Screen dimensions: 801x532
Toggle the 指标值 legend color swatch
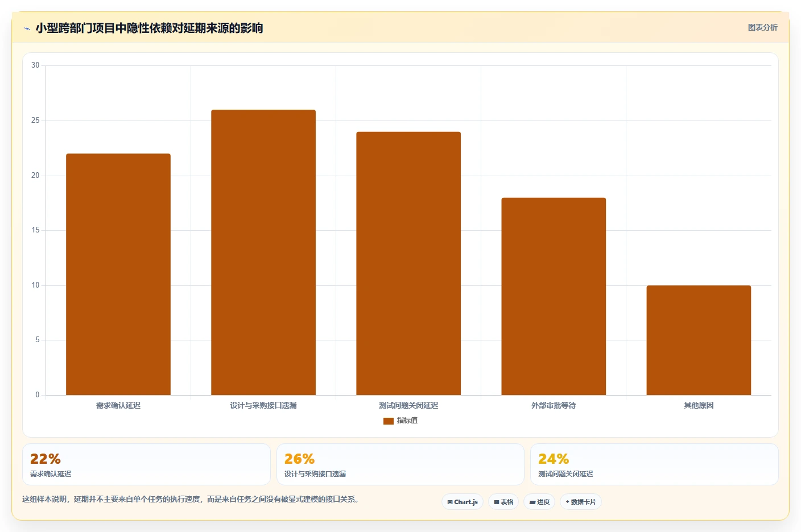click(389, 421)
